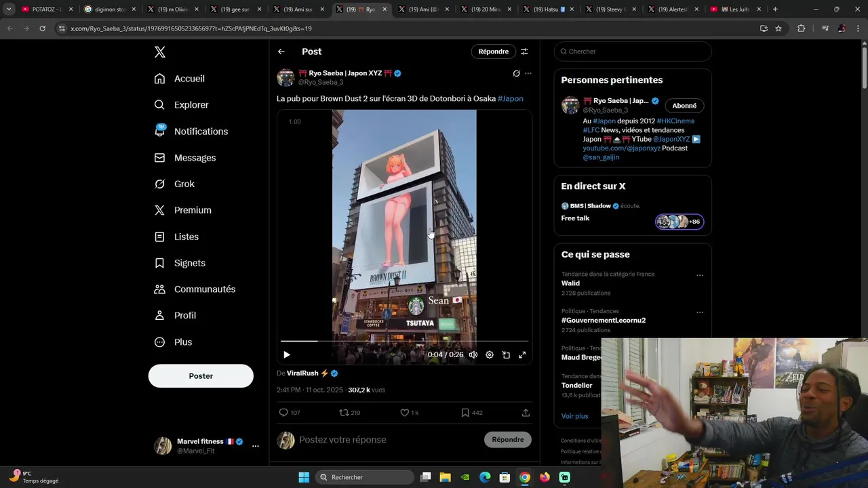Click the top Répondre button
Viewport: 868px width, 488px height.
(x=494, y=52)
